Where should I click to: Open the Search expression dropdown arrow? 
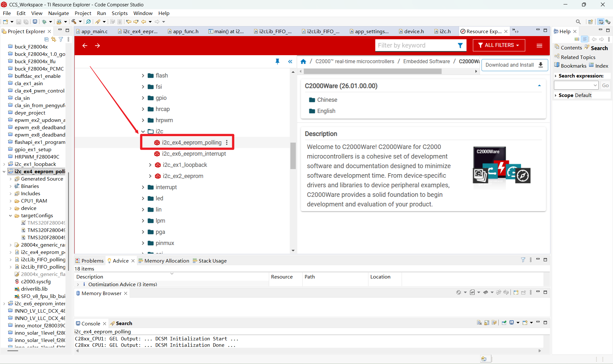tap(595, 85)
